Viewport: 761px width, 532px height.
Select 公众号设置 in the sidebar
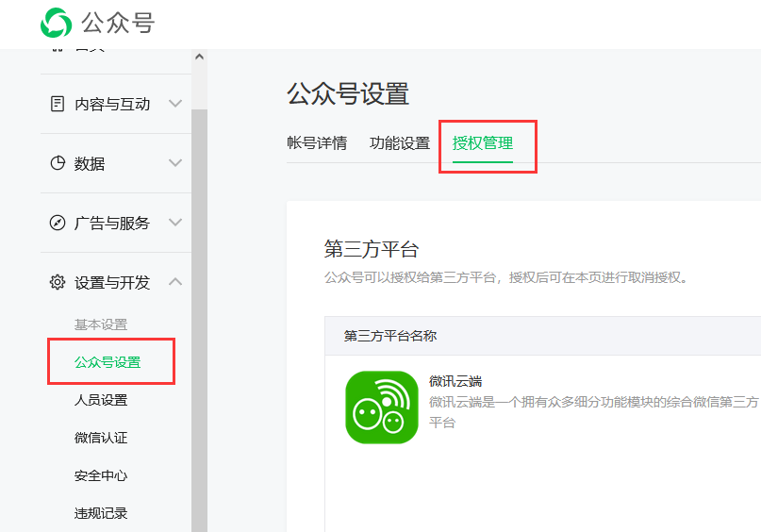tap(108, 362)
